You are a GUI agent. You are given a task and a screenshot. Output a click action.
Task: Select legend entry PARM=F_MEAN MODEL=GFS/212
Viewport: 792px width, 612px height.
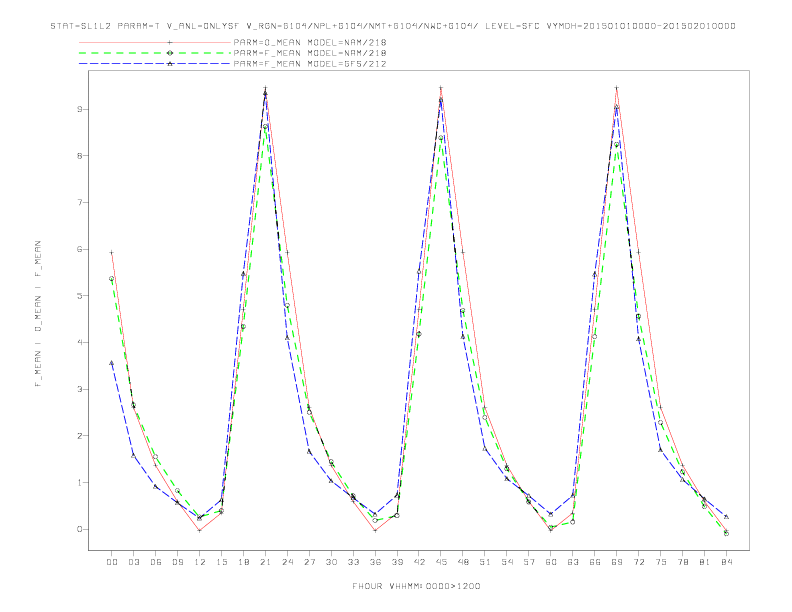pos(310,64)
